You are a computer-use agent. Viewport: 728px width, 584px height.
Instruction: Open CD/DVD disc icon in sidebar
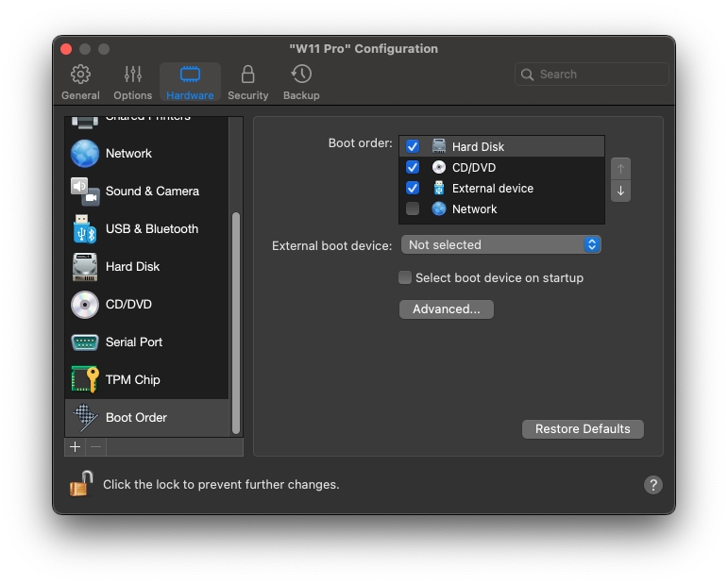pyautogui.click(x=85, y=304)
